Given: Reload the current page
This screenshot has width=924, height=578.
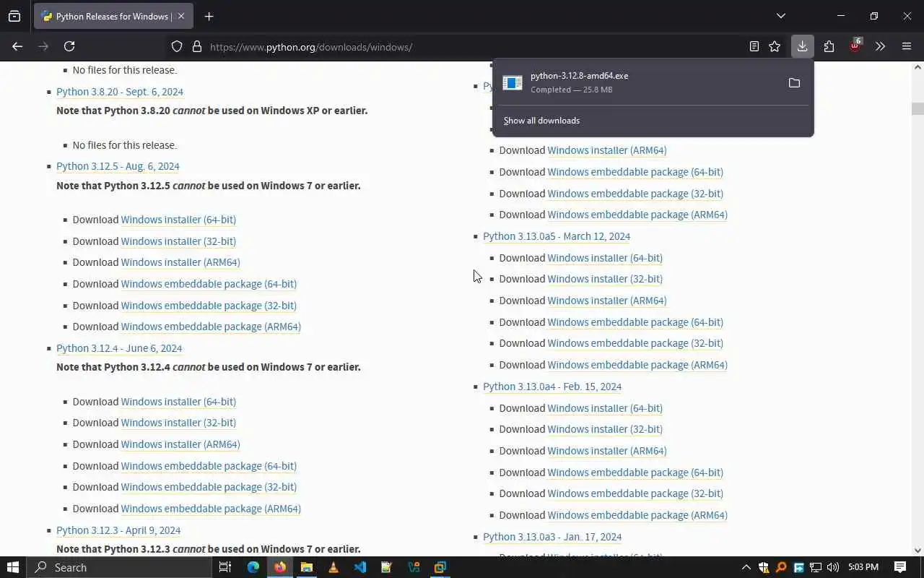Looking at the screenshot, I should [69, 46].
